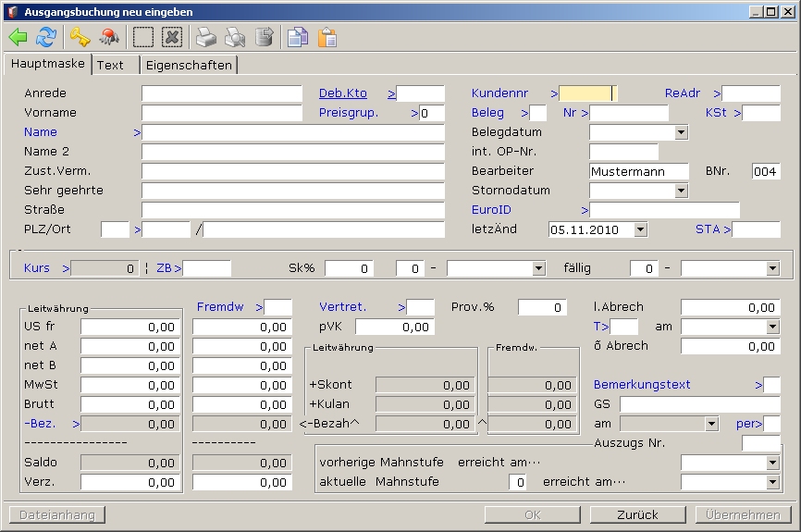Click the Deb.Kto link label
Viewport: 801px width, 532px height.
pos(342,93)
